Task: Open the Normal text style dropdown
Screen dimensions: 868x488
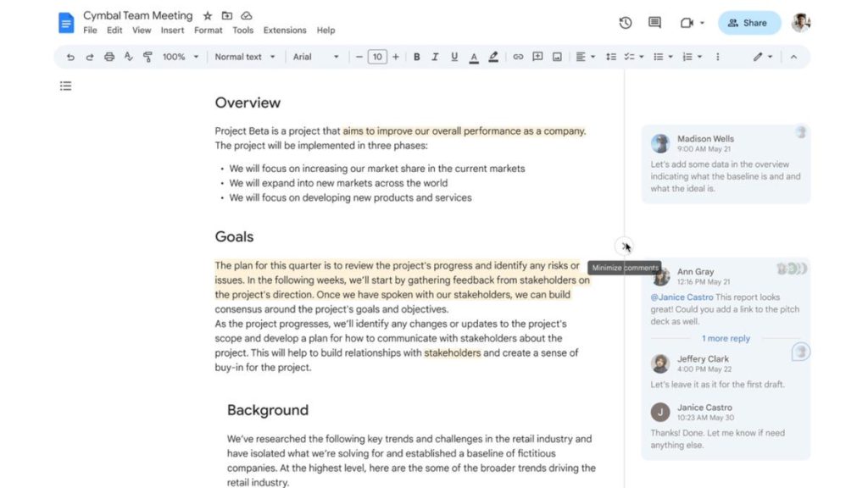Action: (x=245, y=57)
